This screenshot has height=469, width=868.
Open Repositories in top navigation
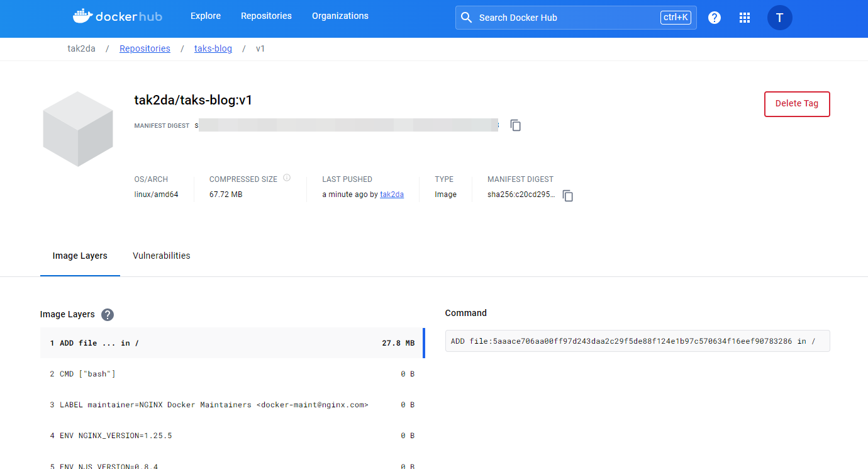point(266,16)
